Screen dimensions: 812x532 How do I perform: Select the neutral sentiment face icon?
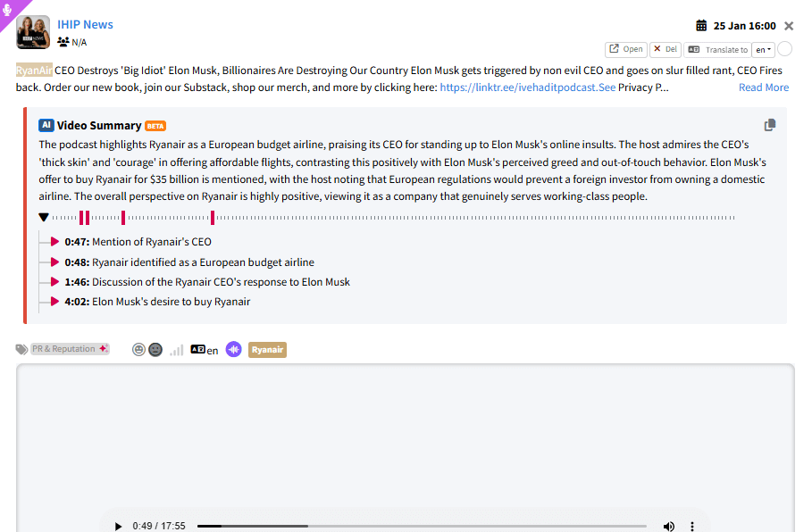click(x=155, y=350)
